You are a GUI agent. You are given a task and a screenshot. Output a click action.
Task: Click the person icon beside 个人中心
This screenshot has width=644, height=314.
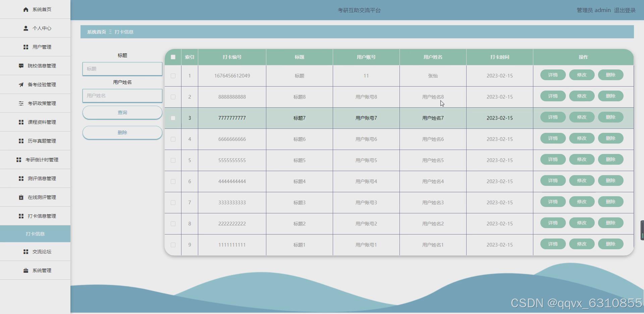click(x=26, y=28)
